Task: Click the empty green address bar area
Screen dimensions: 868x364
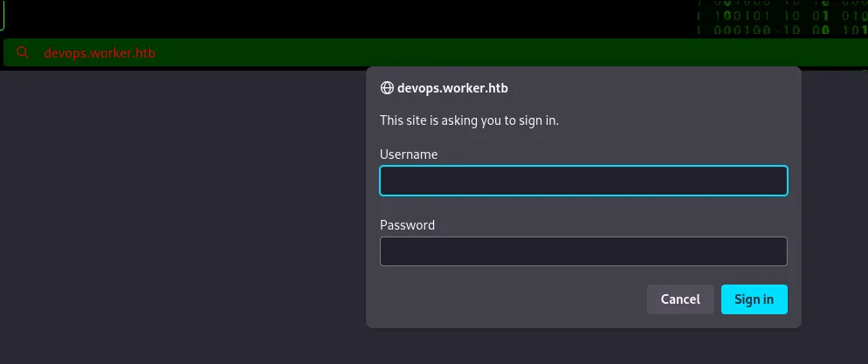Action: pyautogui.click(x=262, y=53)
